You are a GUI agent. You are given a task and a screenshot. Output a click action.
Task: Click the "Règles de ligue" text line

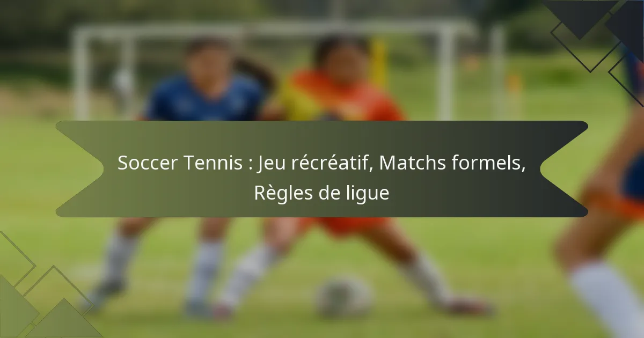click(321, 193)
